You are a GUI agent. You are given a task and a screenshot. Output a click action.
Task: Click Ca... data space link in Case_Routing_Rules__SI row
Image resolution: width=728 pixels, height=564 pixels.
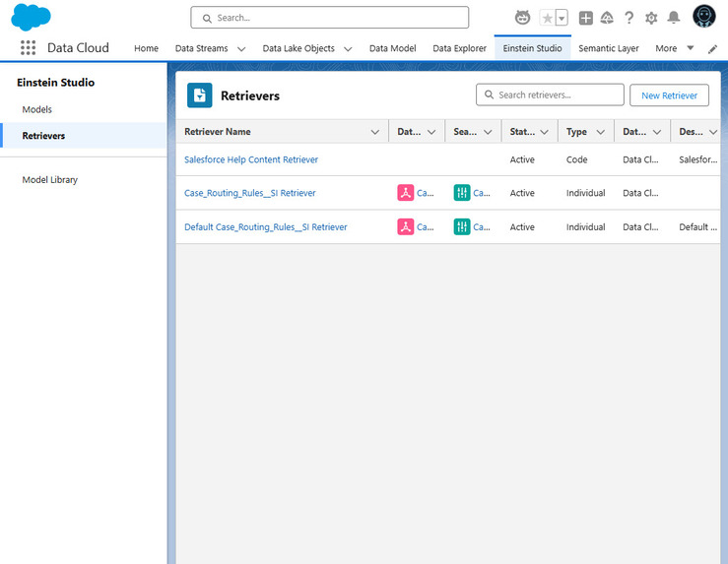pyautogui.click(x=425, y=193)
